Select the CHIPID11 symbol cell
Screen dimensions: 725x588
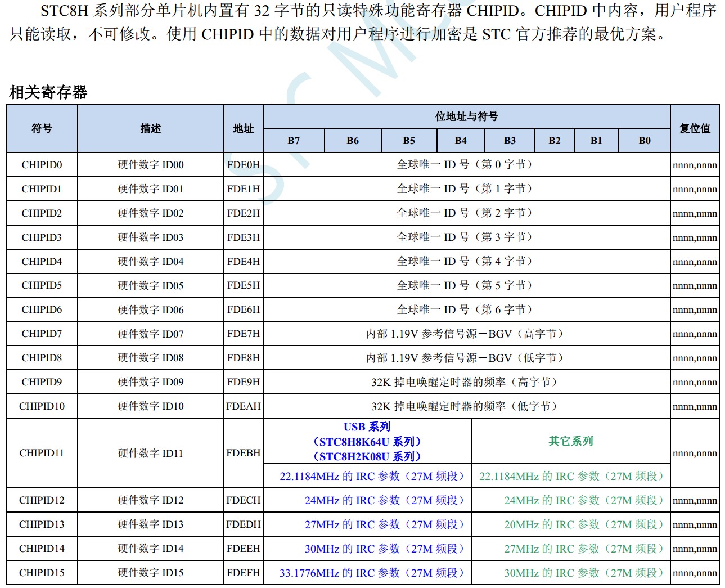42,453
